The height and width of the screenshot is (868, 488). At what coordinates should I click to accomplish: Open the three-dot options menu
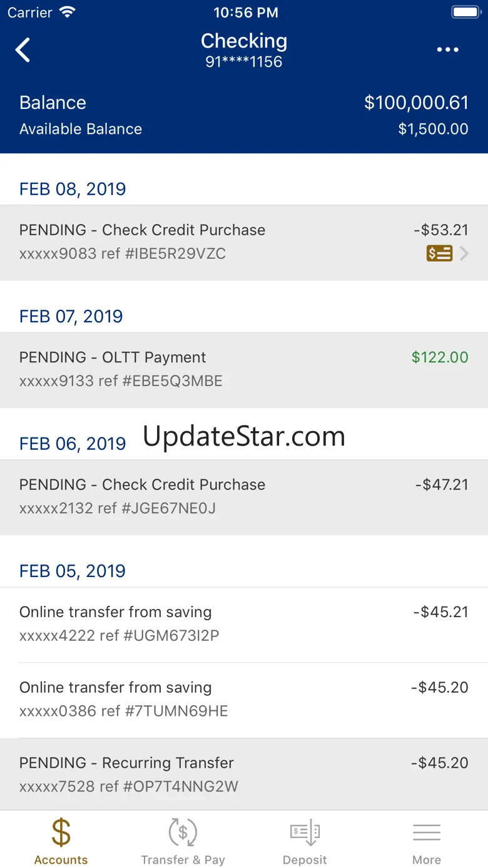pos(447,50)
